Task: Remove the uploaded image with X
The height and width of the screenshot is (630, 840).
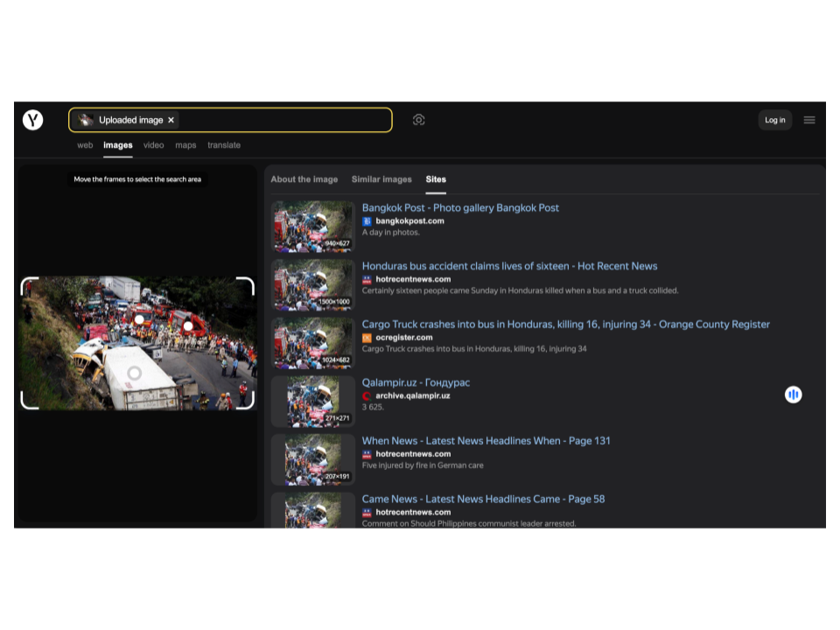Action: point(171,120)
